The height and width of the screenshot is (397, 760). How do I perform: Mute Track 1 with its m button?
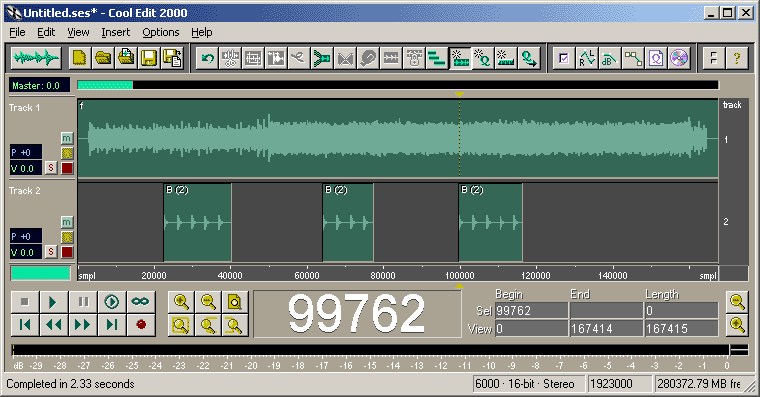(67, 138)
